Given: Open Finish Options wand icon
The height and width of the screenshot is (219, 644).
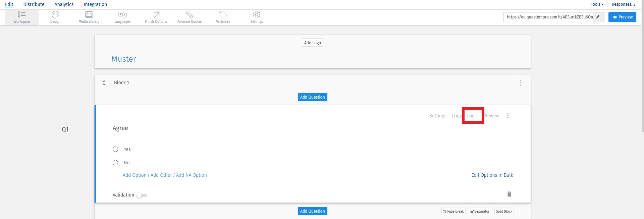Looking at the screenshot, I should pyautogui.click(x=156, y=15).
